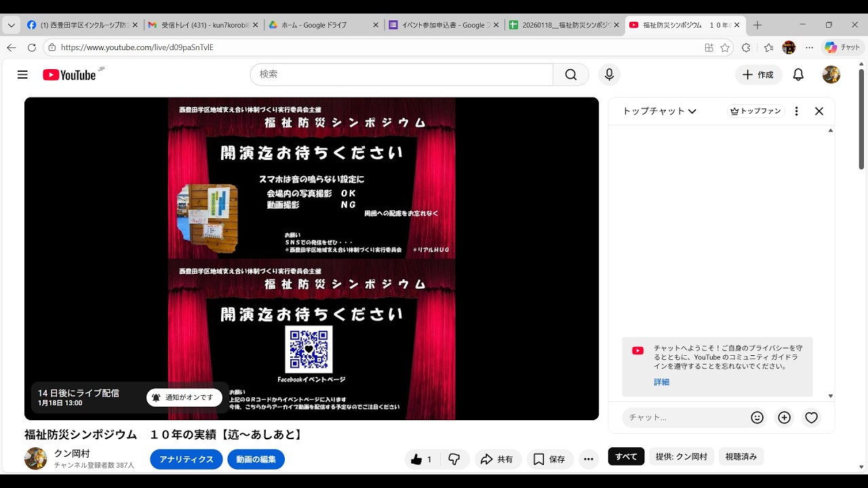Click the video player preview
This screenshot has height=488, width=868.
(x=311, y=258)
